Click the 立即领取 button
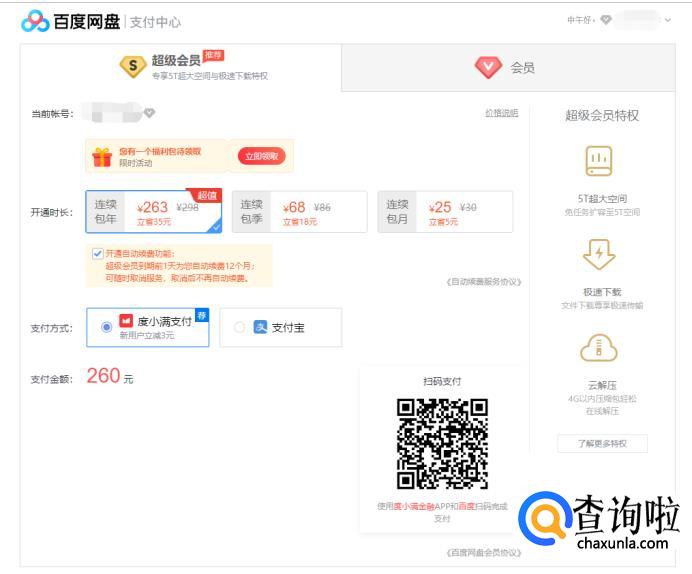This screenshot has height=574, width=692. click(261, 156)
